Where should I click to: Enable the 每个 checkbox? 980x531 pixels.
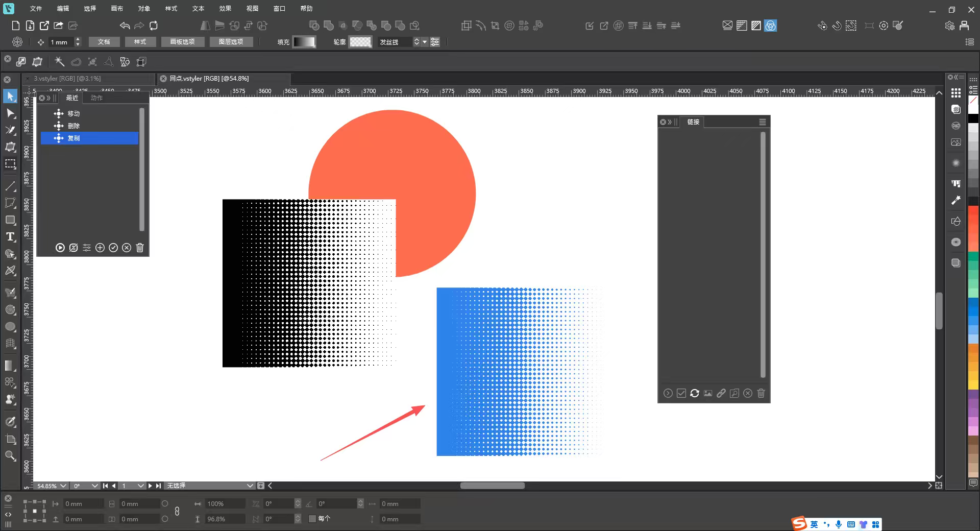point(312,519)
